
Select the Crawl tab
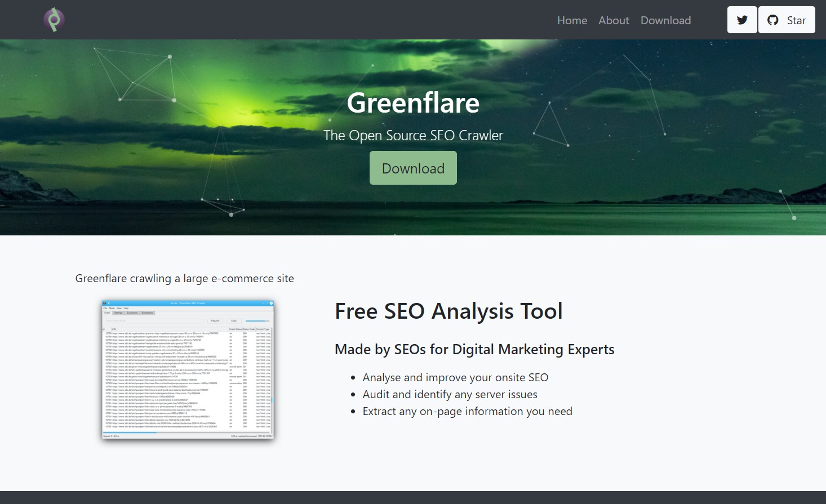(107, 313)
